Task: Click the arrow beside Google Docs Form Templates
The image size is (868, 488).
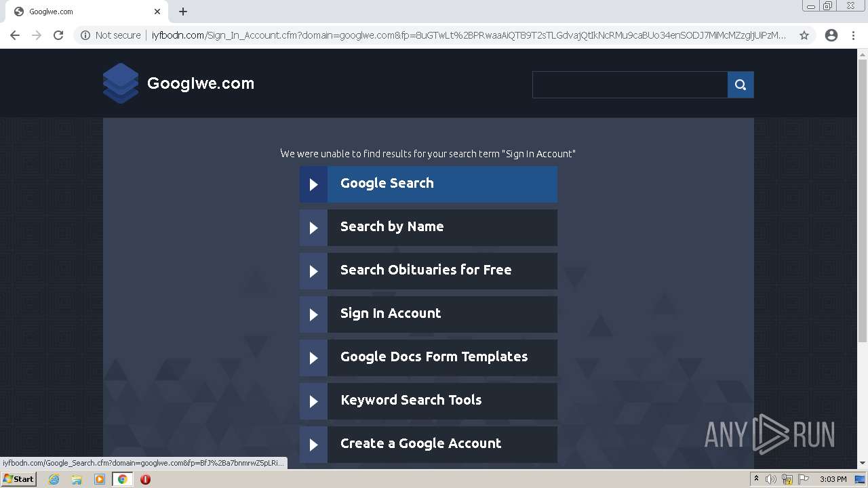Action: click(x=313, y=358)
